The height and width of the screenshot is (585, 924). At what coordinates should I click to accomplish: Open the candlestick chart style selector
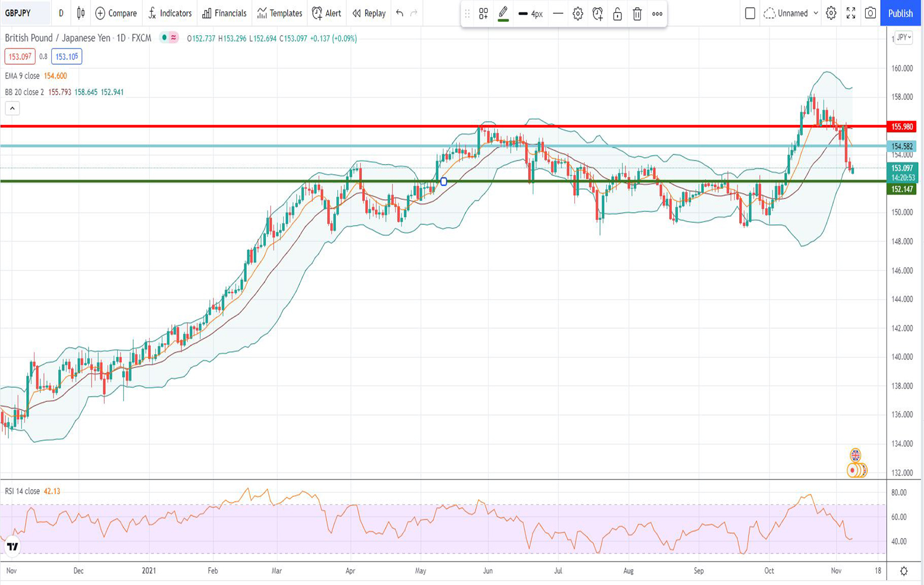pyautogui.click(x=81, y=13)
